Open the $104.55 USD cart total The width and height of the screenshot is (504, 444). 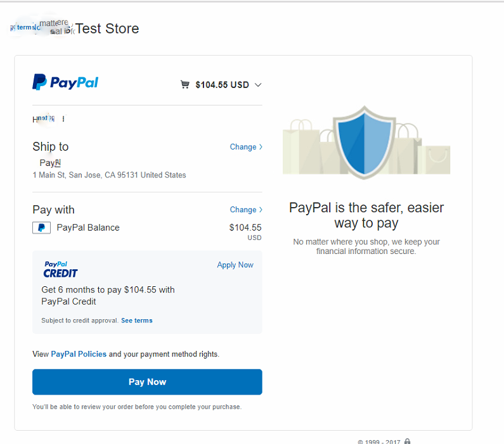point(222,85)
